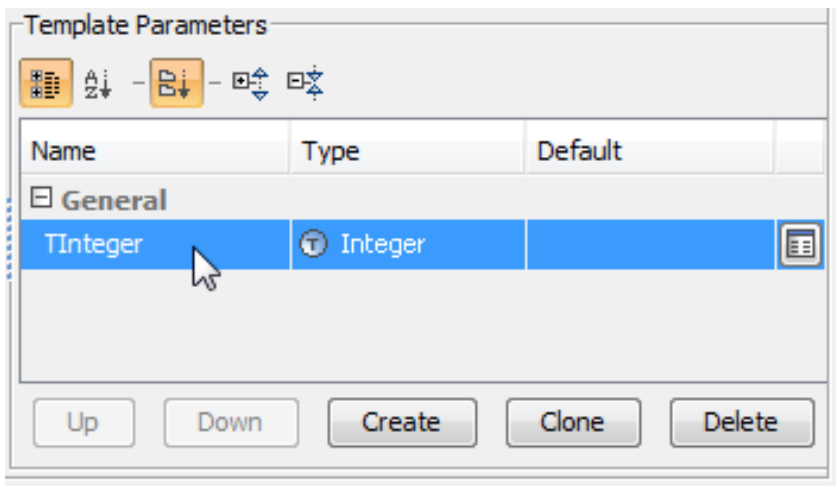This screenshot has width=838, height=492.
Task: Collapse the General group
Action: (42, 200)
